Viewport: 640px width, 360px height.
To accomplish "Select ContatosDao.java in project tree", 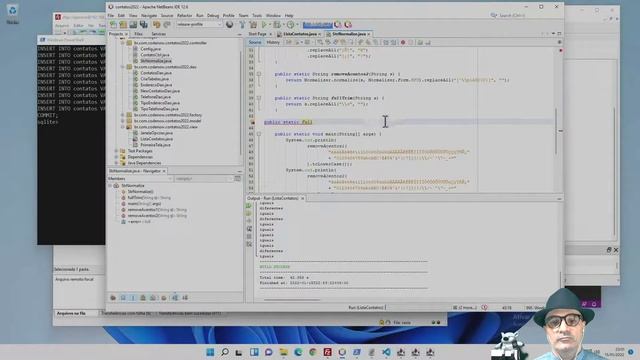I will [x=156, y=73].
